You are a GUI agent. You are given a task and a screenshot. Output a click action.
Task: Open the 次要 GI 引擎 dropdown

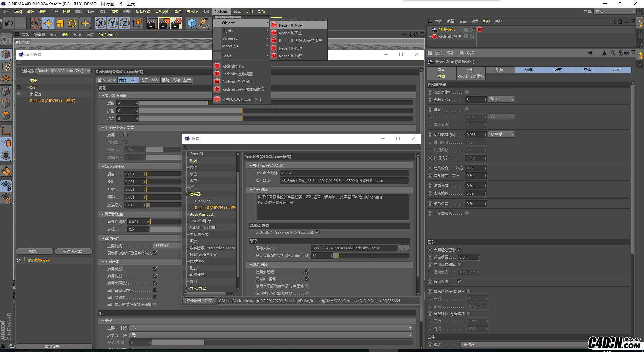click(x=271, y=335)
